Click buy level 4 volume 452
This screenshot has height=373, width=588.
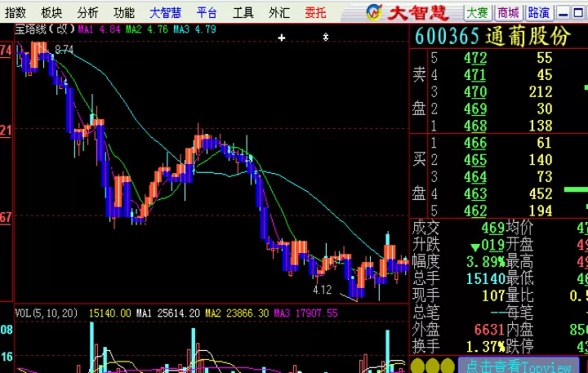541,193
